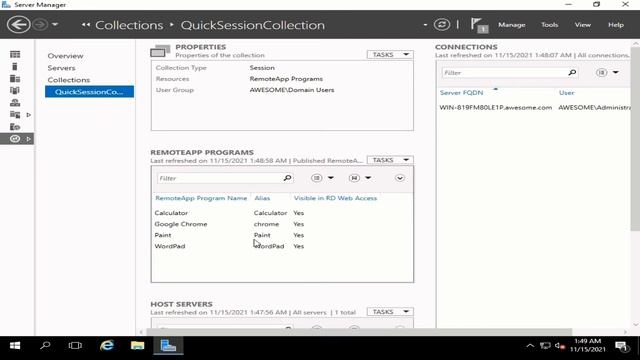Viewport: 640px width, 360px height.
Task: Refresh Server Manager with the refresh icon
Action: [x=442, y=24]
